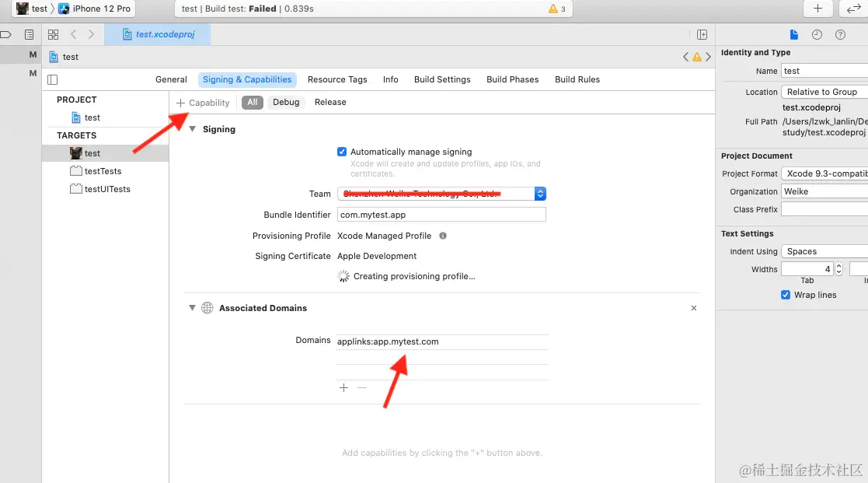
Task: Add a new domain with plus button
Action: [343, 388]
